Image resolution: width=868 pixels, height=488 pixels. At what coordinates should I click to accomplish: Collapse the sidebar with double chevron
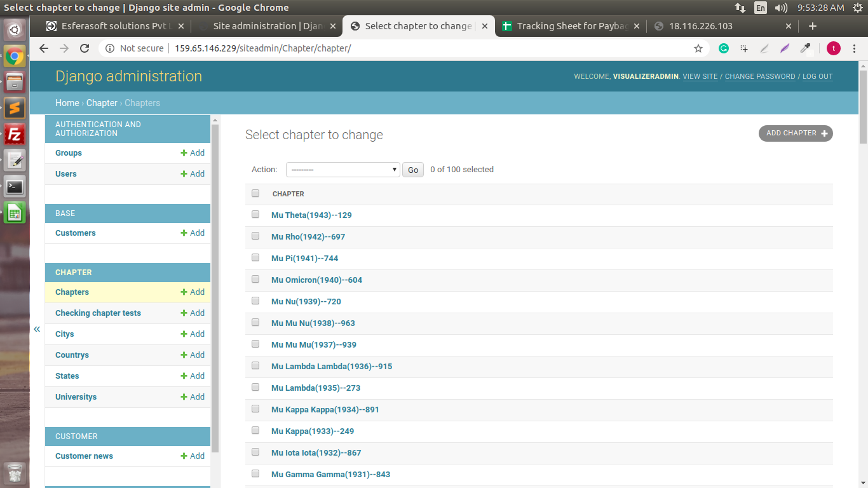[x=37, y=329]
